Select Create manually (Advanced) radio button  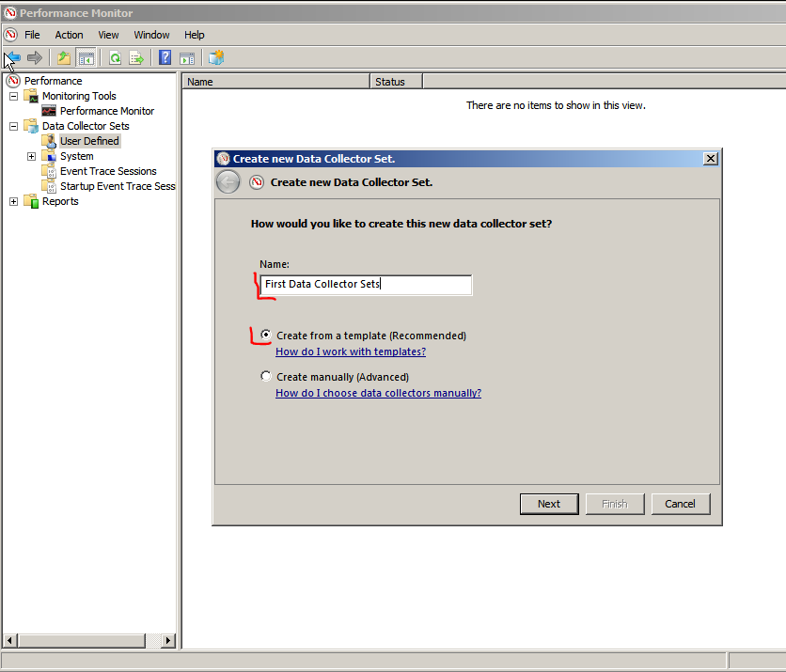click(266, 376)
